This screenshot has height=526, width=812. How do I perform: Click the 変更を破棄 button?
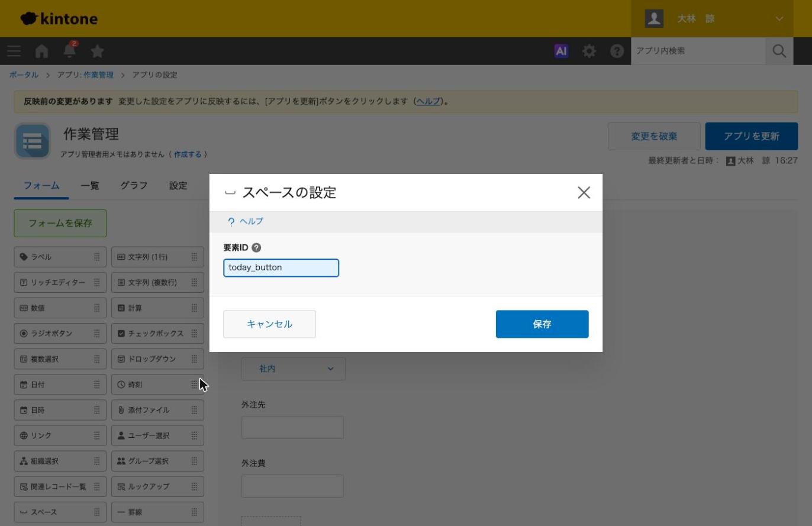click(654, 136)
